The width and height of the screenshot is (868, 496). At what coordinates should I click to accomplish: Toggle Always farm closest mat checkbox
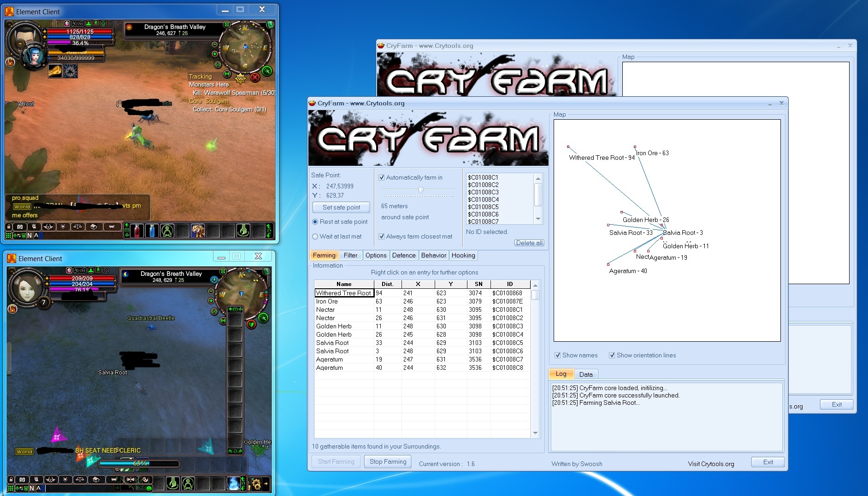[x=382, y=236]
